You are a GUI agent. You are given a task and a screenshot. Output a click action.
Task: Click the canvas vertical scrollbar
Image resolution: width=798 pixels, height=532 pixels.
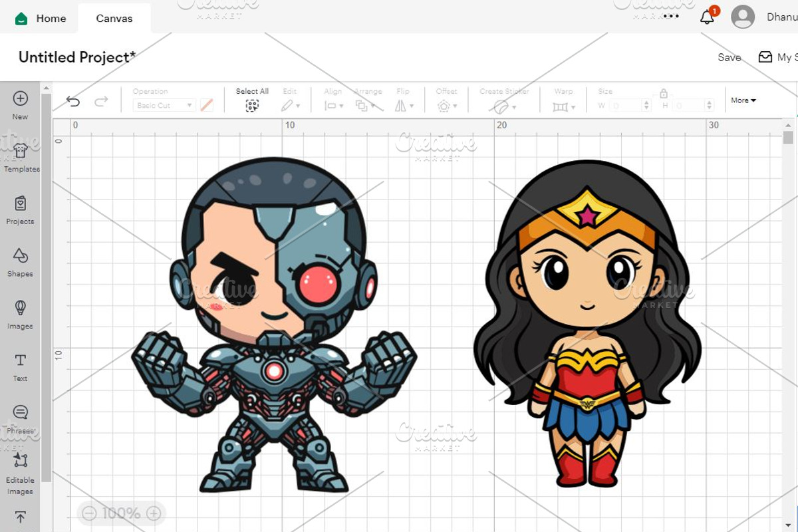point(789,137)
